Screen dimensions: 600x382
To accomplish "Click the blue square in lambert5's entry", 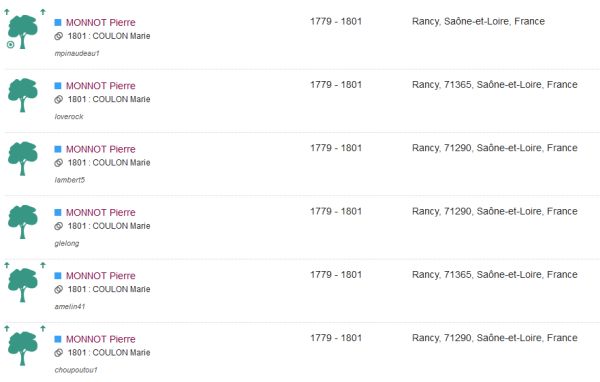I will (58, 149).
